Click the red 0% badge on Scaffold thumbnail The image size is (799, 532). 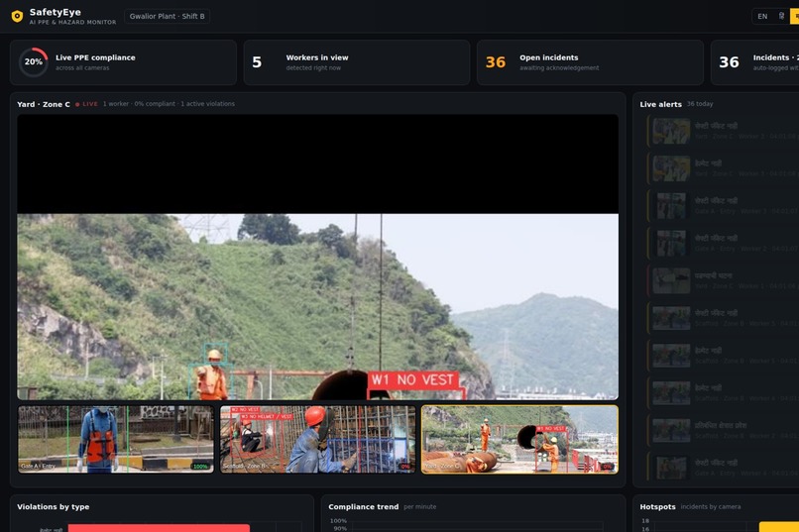pos(405,467)
